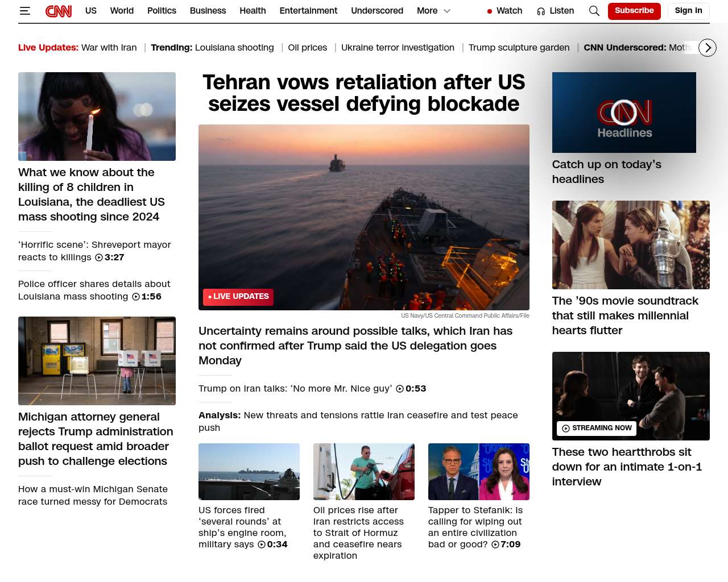Screen dimensions: 728x582
Task: Click the red Watch live dot
Action: [489, 11]
